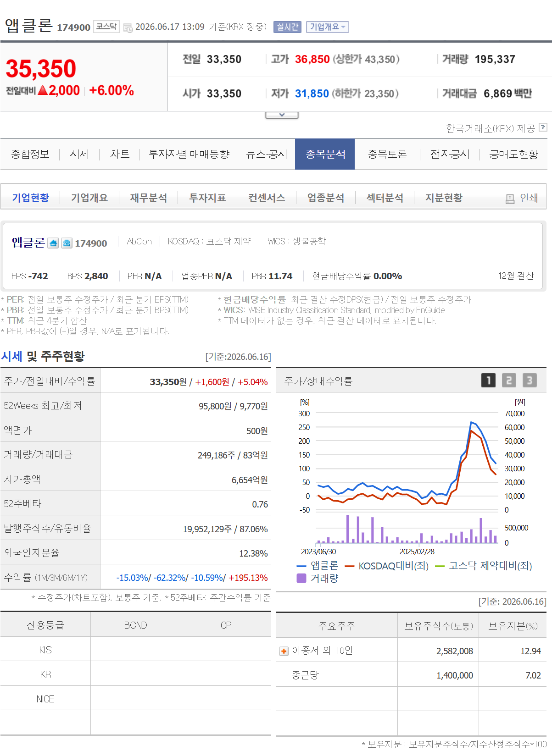Select the 기업현황 sub-tab
Image resolution: width=552 pixels, height=756 pixels.
pyautogui.click(x=30, y=198)
